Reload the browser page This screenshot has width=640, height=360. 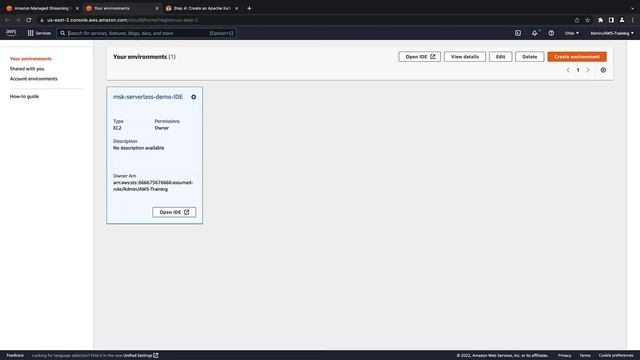(29, 20)
